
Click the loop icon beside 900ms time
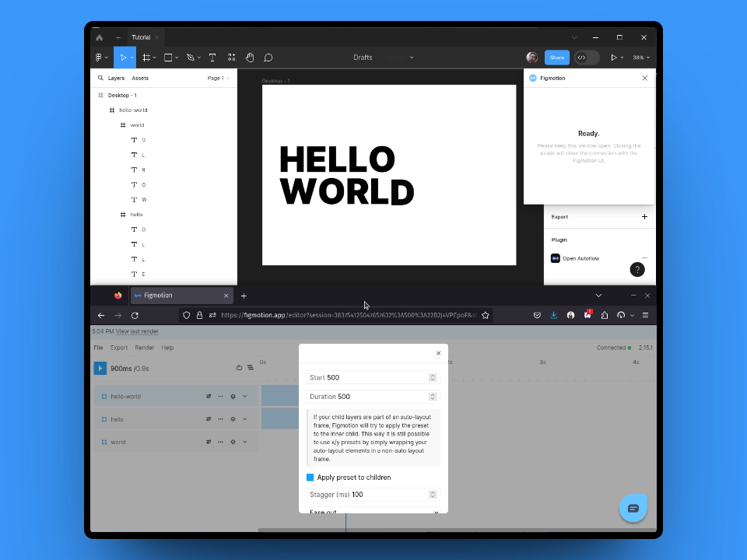(x=239, y=368)
